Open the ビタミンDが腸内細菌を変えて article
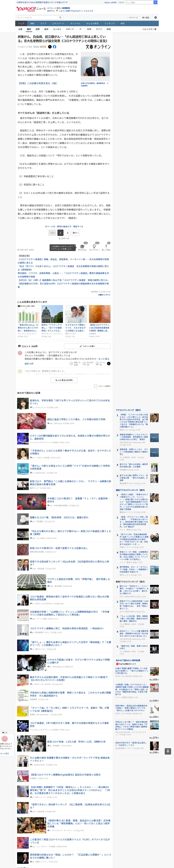The width and height of the screenshot is (174, 868). point(70,437)
